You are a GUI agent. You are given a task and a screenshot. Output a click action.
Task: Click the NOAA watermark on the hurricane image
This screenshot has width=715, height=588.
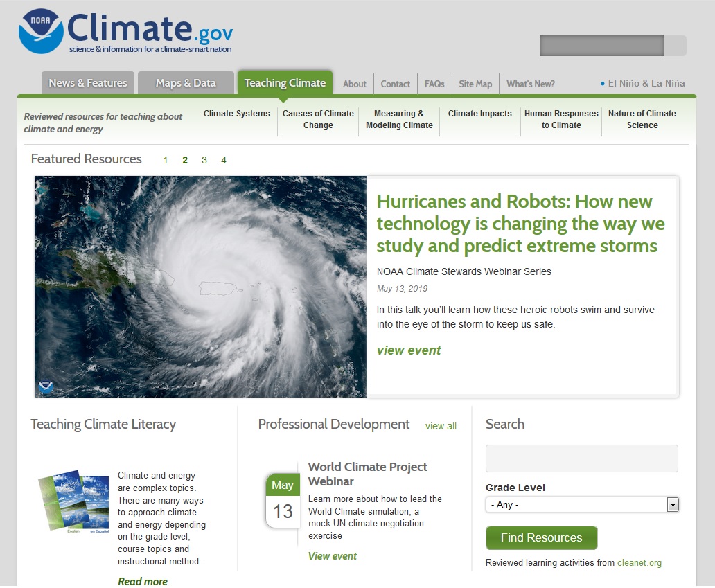[46, 388]
